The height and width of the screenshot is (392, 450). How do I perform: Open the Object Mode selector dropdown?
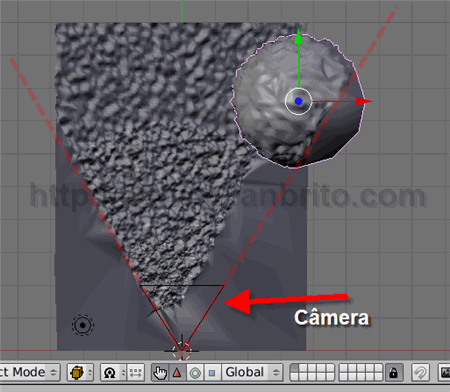(x=29, y=372)
